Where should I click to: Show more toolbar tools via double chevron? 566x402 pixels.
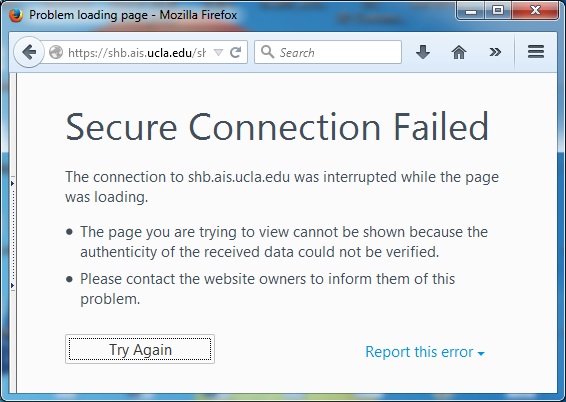495,52
